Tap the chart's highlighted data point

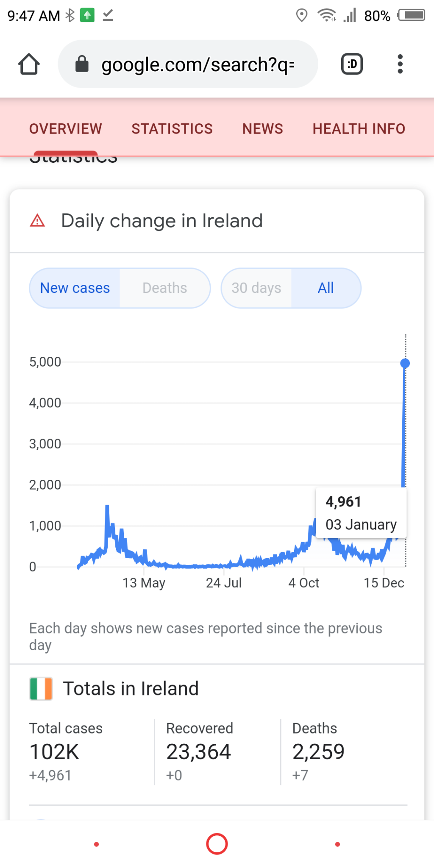tap(405, 363)
